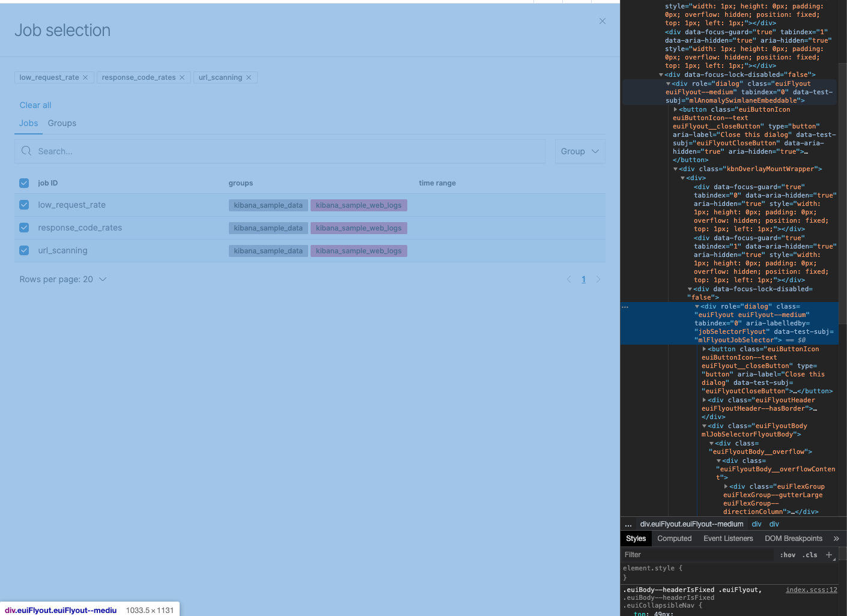Image resolution: width=847 pixels, height=616 pixels.
Task: Toggle element state with the :hov control
Action: click(x=788, y=554)
